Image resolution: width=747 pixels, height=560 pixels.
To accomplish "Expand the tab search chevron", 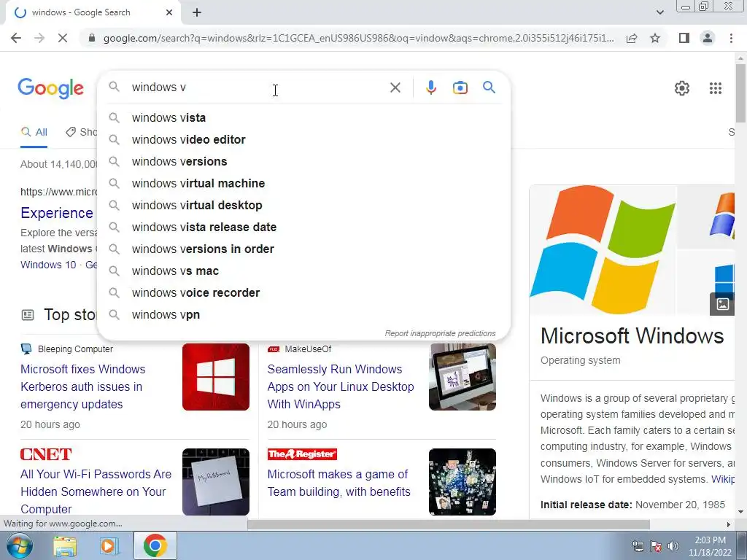I will pyautogui.click(x=659, y=12).
